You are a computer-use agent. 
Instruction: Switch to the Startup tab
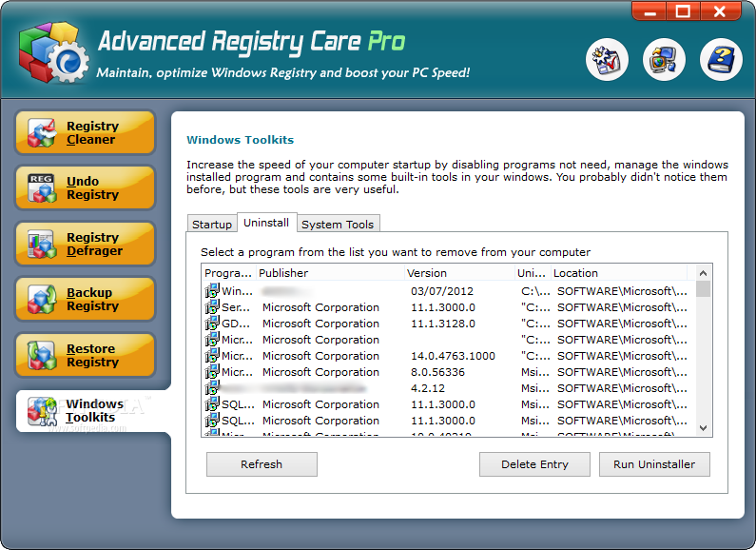pos(212,225)
